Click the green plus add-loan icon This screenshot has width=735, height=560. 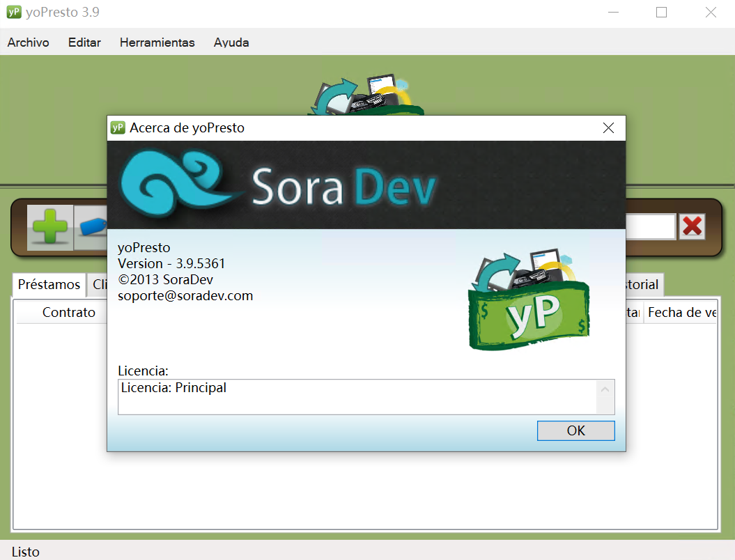tap(49, 227)
